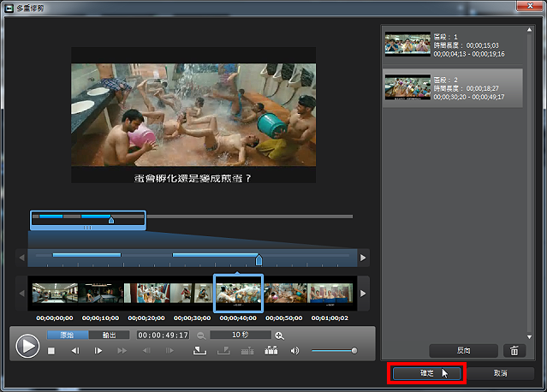Click the overview window grip handle

tap(87, 228)
